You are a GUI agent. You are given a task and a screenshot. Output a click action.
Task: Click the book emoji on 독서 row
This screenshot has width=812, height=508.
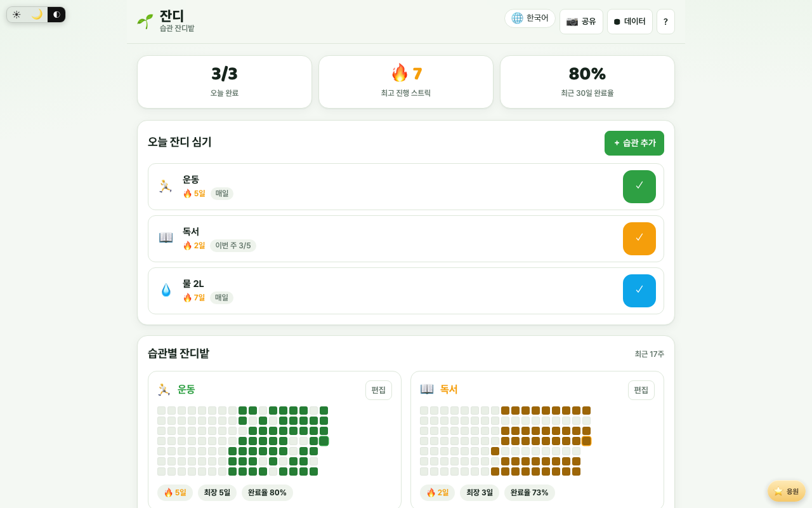166,238
